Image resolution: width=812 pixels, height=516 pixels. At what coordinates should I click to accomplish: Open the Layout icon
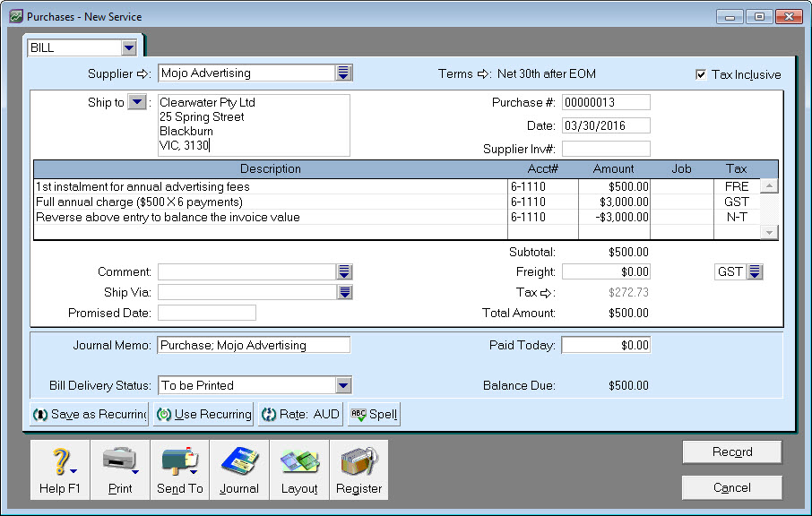pyautogui.click(x=299, y=469)
